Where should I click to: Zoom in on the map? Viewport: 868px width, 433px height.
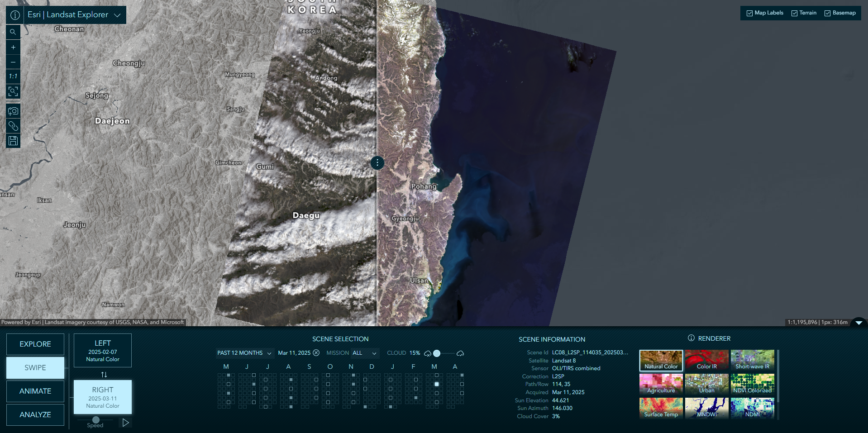[13, 47]
